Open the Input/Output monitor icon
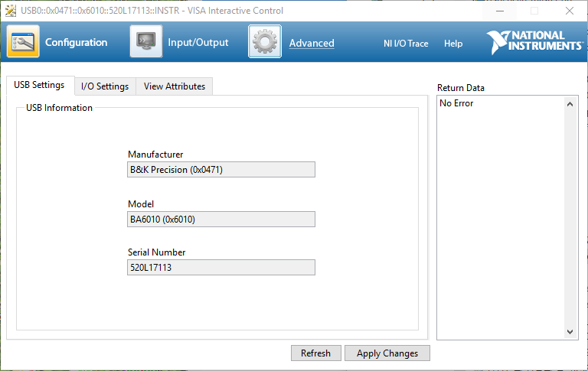588x371 pixels. coord(145,42)
